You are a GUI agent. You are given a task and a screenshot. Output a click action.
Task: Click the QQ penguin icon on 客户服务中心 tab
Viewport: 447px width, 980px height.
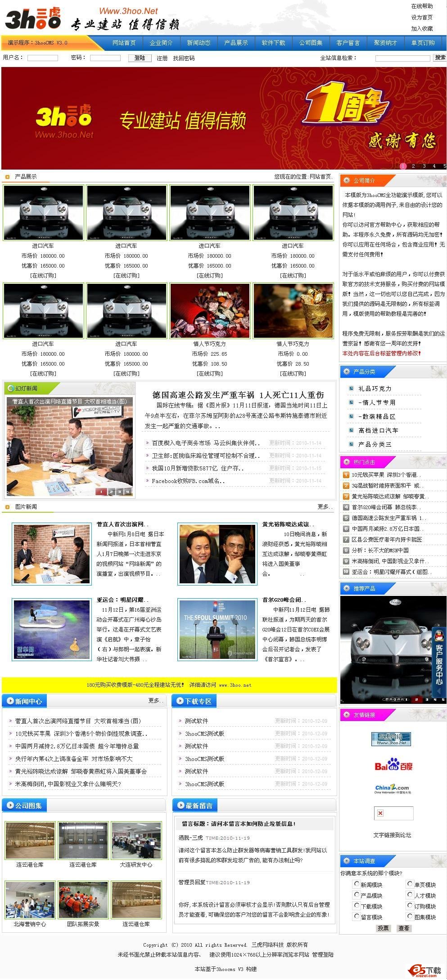(439, 635)
